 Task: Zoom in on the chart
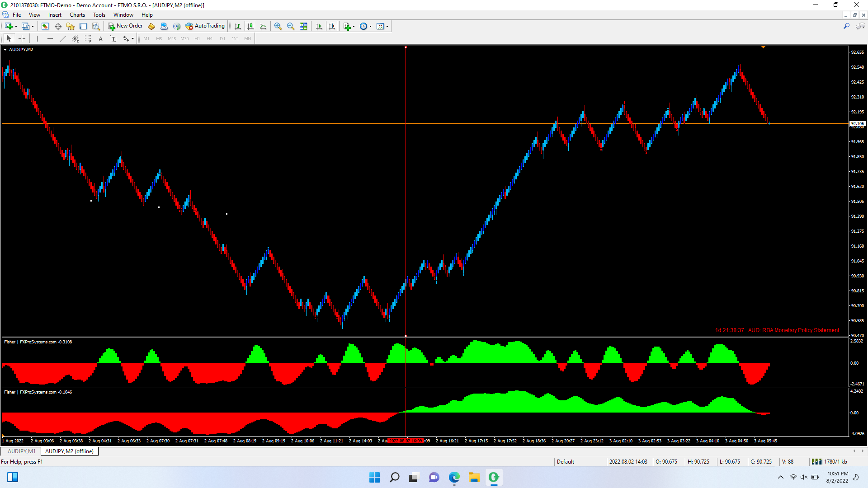click(x=278, y=26)
